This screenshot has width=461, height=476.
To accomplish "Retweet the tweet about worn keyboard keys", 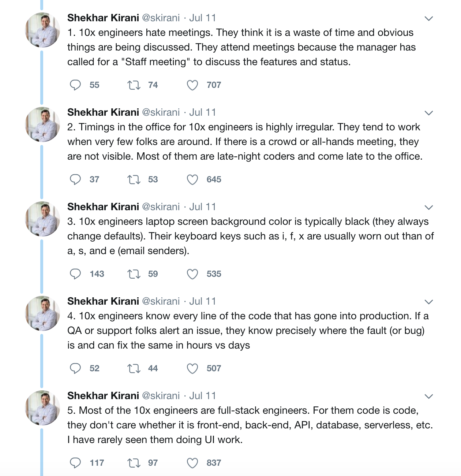I will coord(134,274).
